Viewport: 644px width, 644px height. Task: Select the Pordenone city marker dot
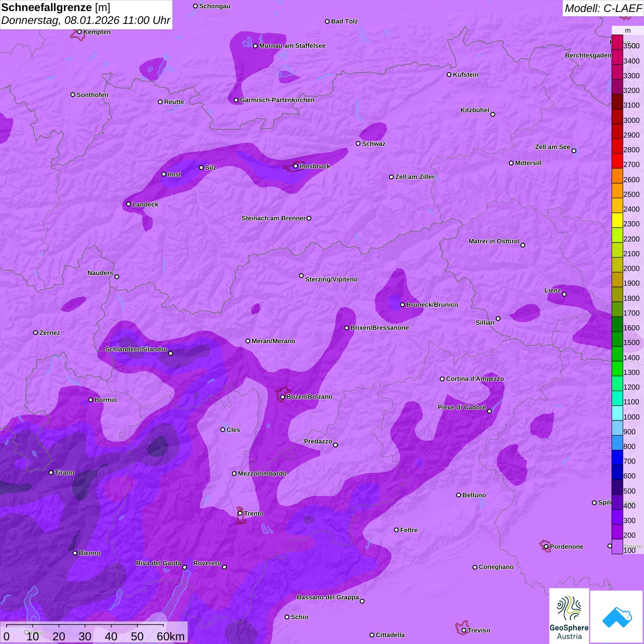point(546,546)
